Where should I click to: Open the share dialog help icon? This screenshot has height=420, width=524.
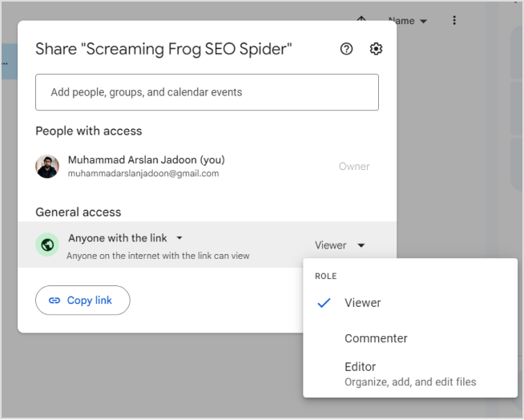[x=346, y=49]
